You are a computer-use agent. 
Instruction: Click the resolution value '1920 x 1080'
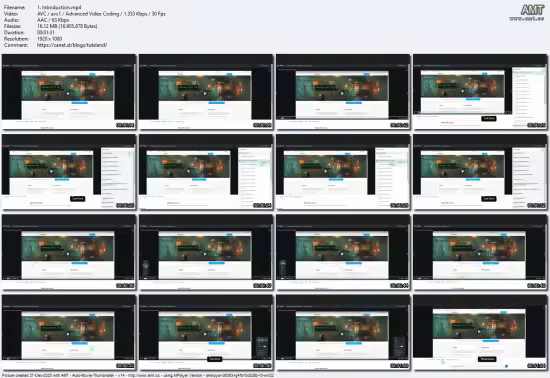pyautogui.click(x=49, y=39)
